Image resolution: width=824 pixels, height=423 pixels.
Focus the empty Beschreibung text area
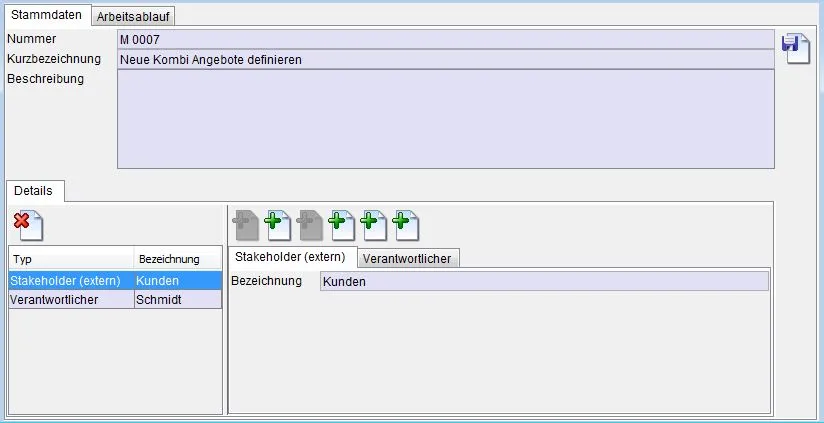point(445,118)
